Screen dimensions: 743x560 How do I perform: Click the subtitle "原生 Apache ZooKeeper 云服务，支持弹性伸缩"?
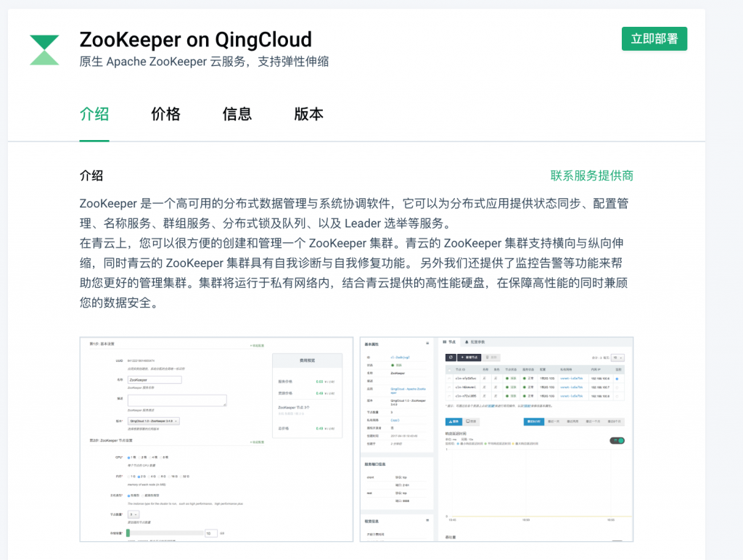pyautogui.click(x=204, y=62)
